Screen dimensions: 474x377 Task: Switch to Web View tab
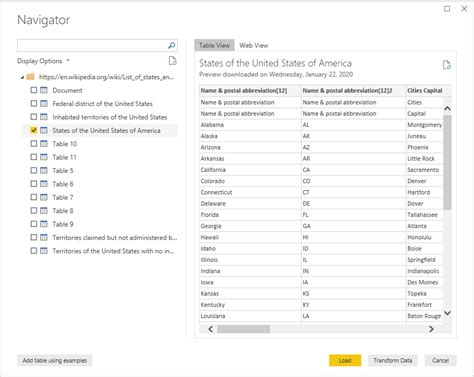254,45
